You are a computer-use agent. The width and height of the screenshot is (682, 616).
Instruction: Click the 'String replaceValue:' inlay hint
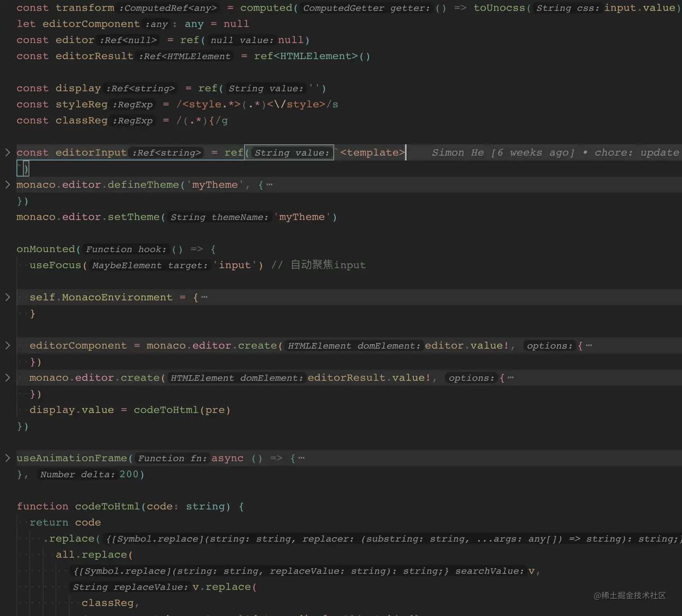tap(131, 587)
